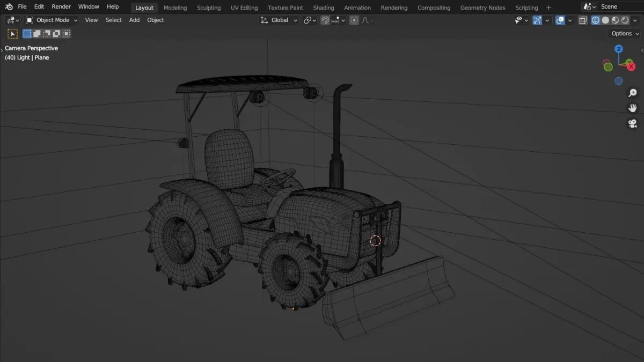Toggle proportional editing
The width and height of the screenshot is (644, 362).
click(x=354, y=20)
